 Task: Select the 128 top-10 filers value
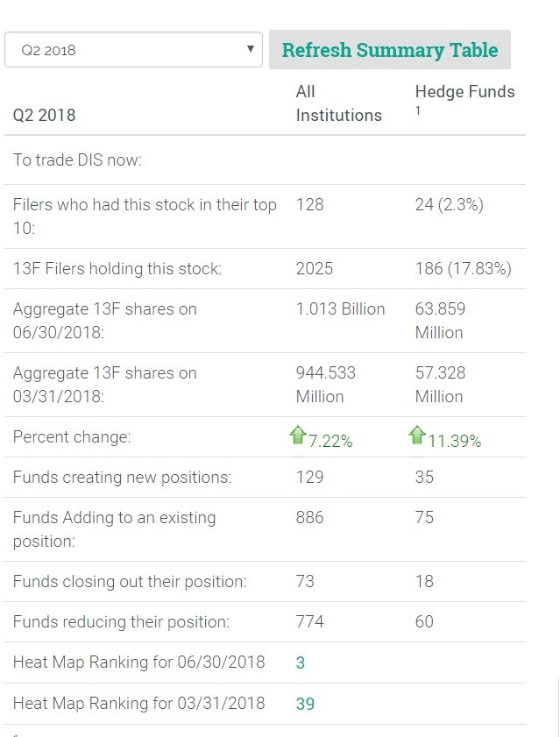click(309, 205)
